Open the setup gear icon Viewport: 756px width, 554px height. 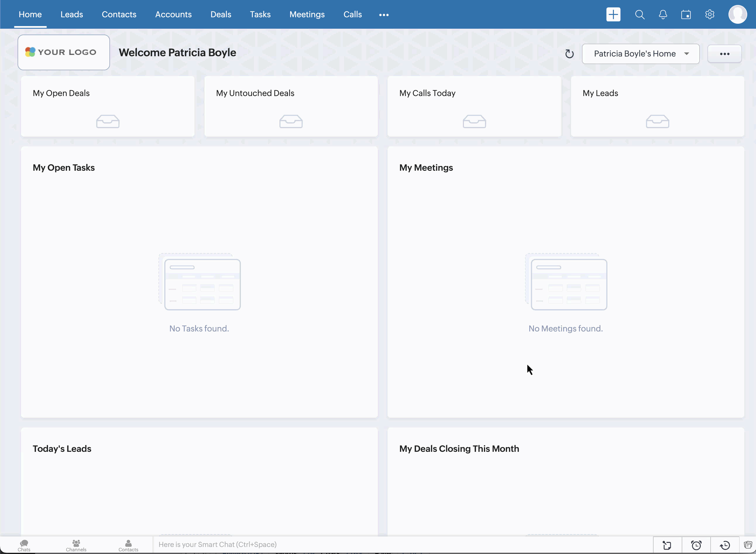709,14
